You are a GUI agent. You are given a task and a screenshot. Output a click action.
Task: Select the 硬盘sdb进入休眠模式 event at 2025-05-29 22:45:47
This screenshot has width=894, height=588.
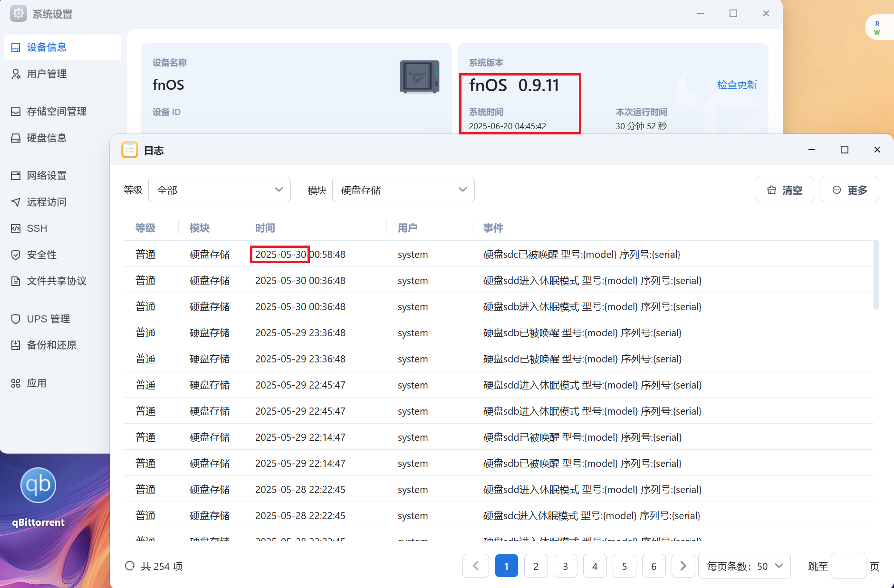[499, 411]
